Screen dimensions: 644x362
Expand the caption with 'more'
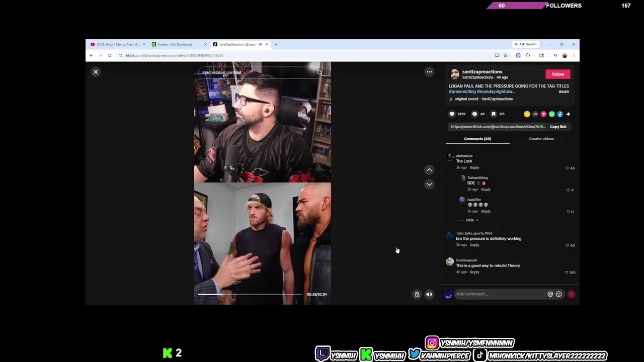563,92
